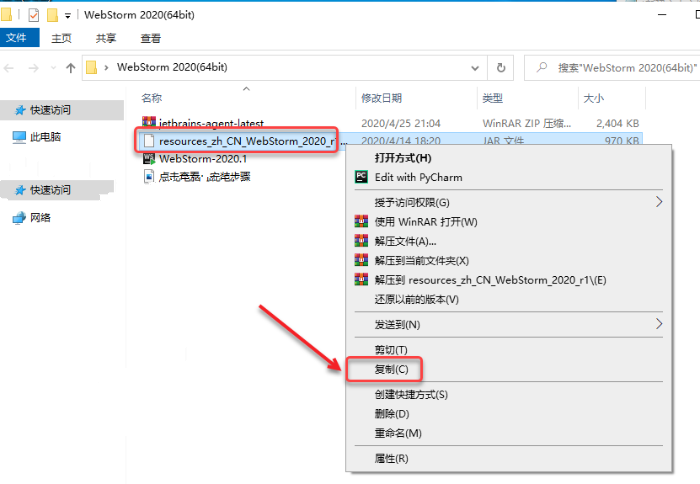700x484 pixels.
Task: Click the blank file icon of resources_zh_CN jar
Action: [149, 141]
